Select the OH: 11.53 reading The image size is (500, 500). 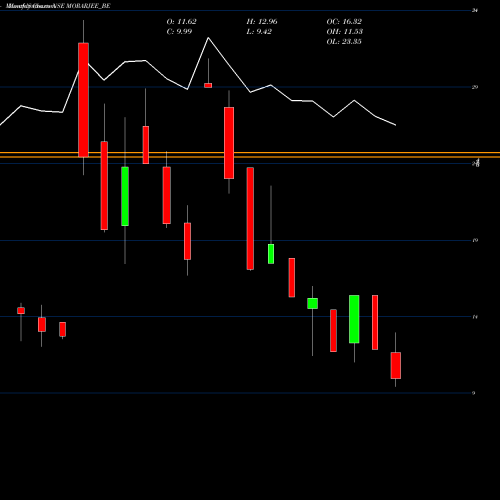point(344,32)
